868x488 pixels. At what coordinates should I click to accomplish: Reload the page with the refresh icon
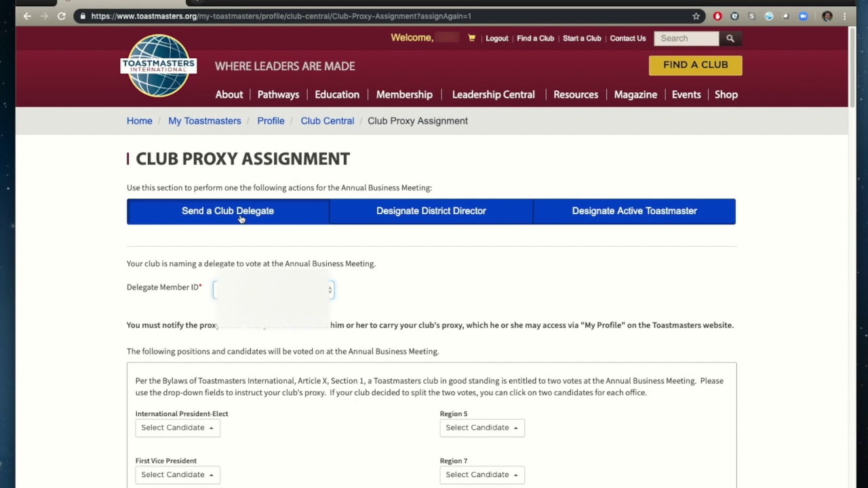pyautogui.click(x=61, y=16)
